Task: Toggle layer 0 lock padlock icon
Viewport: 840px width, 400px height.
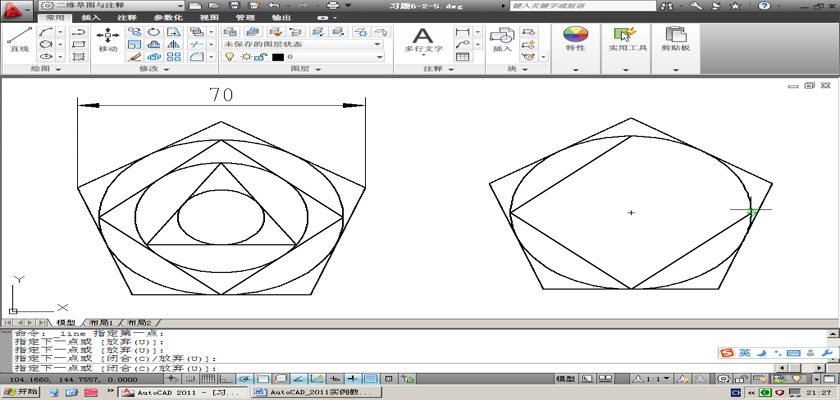Action: coord(263,57)
